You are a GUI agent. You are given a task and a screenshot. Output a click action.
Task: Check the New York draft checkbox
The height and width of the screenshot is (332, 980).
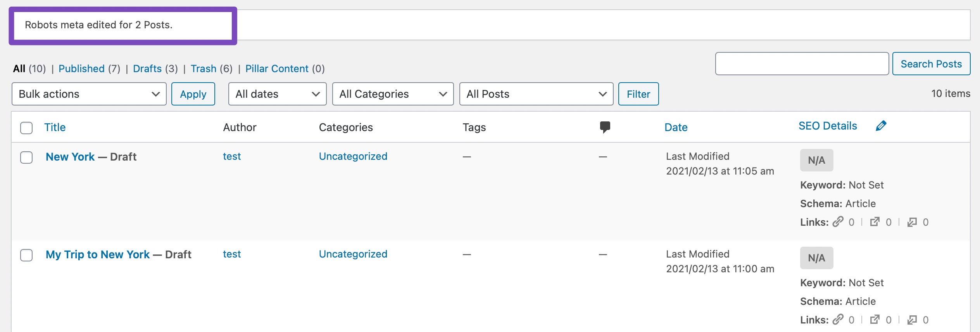click(26, 157)
